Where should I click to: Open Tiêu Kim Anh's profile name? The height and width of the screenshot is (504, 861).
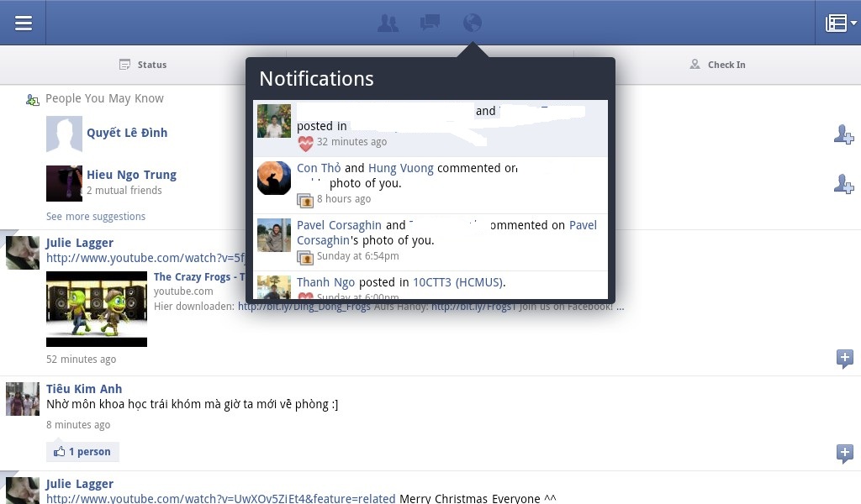(x=84, y=389)
